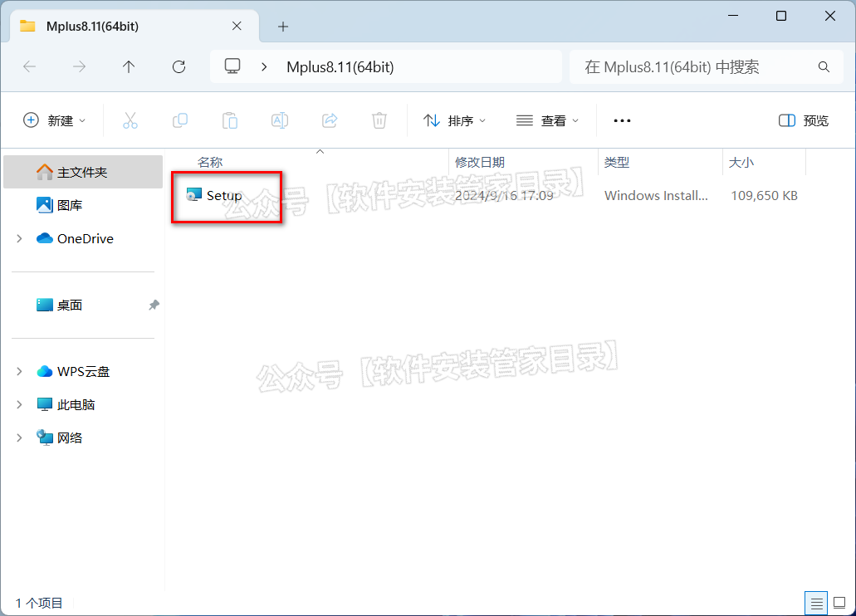Click the Rename icon in toolbar
The width and height of the screenshot is (856, 616).
[x=280, y=120]
